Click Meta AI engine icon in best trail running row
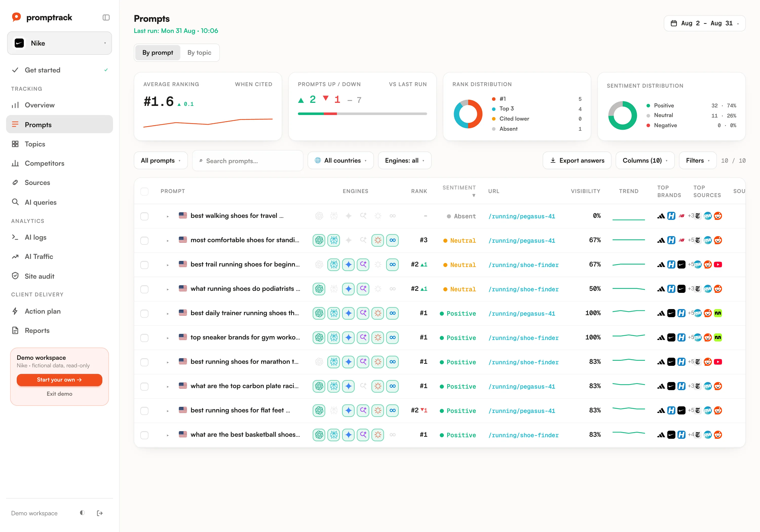 tap(393, 264)
